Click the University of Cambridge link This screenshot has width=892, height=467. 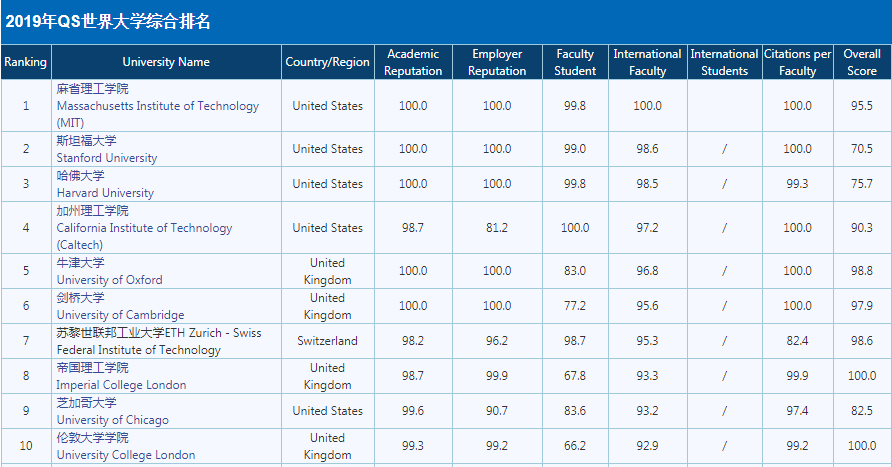click(120, 315)
